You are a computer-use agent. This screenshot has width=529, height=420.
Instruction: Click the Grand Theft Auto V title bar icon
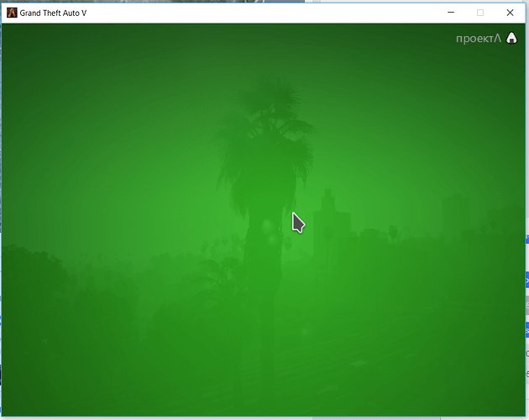tap(12, 13)
